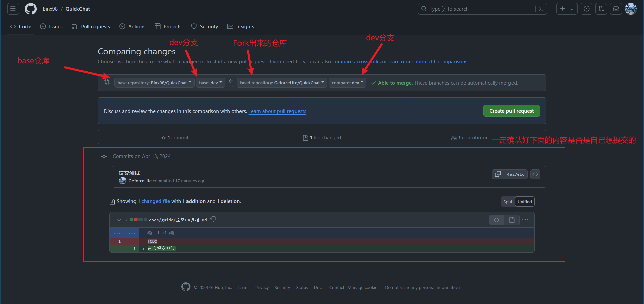Open the footer Docs link

pos(319,288)
